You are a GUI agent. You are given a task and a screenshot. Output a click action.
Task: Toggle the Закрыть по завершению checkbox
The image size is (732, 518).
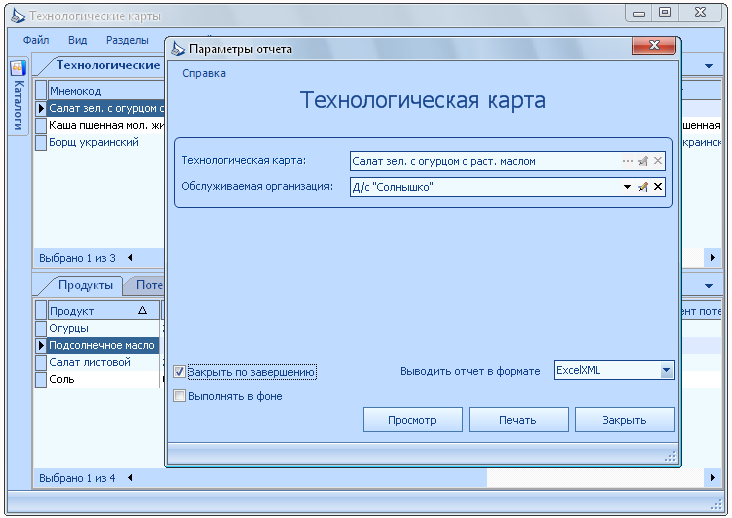(179, 371)
